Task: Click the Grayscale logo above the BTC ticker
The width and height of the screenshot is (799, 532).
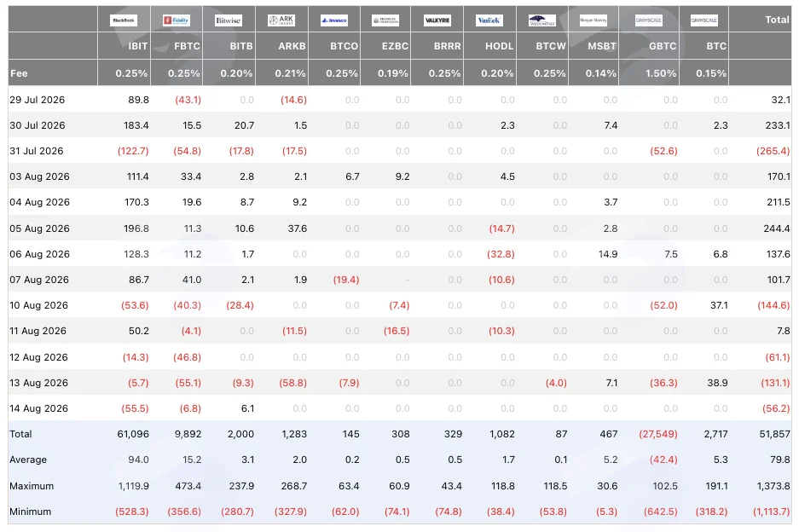Action: [x=703, y=20]
